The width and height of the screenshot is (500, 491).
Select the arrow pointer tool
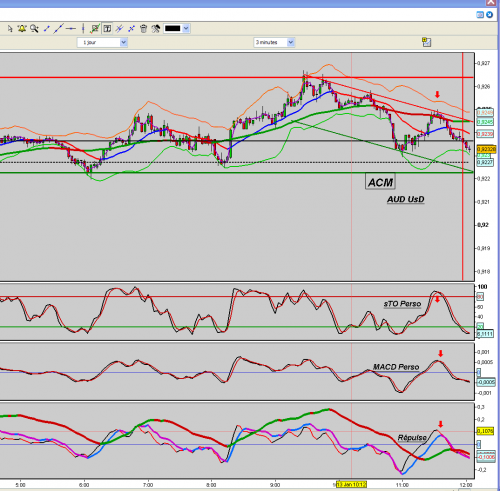tap(10, 29)
